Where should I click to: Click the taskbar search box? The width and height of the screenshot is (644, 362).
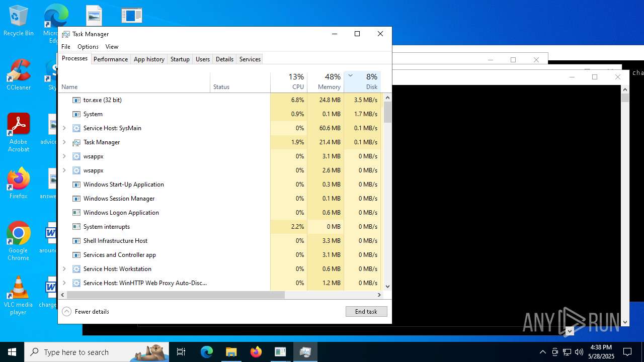(x=97, y=352)
